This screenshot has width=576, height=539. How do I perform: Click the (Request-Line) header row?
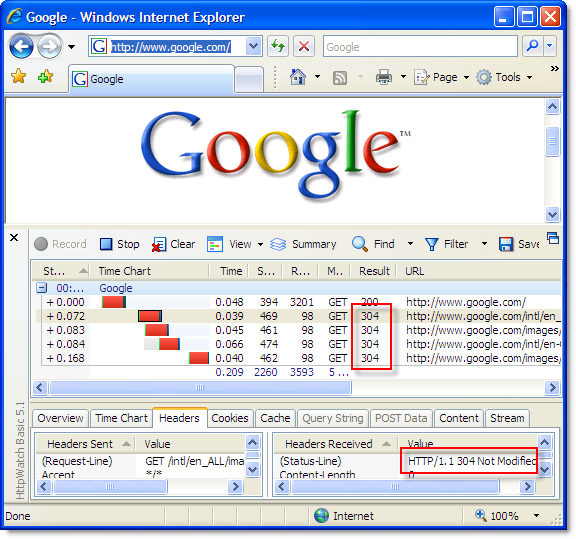[141, 461]
